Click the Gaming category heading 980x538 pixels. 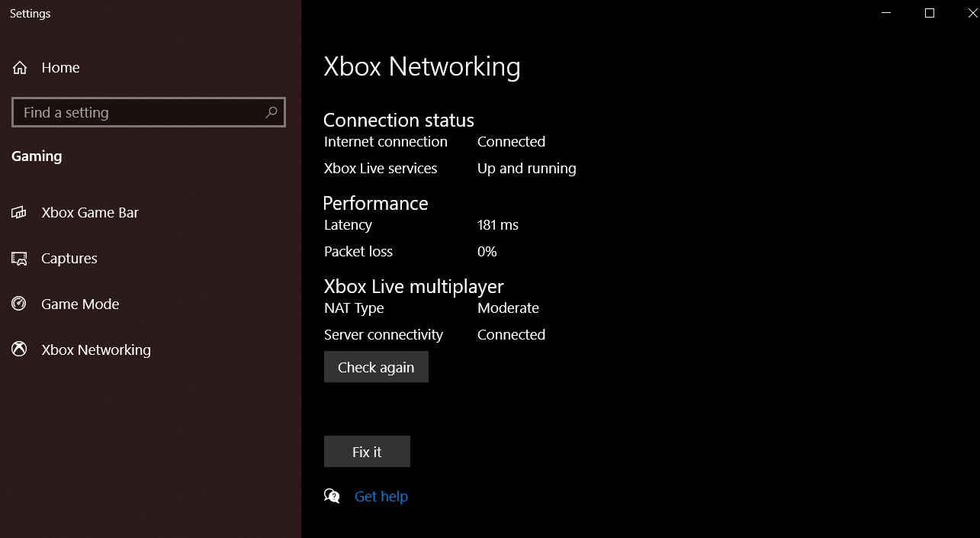tap(37, 156)
